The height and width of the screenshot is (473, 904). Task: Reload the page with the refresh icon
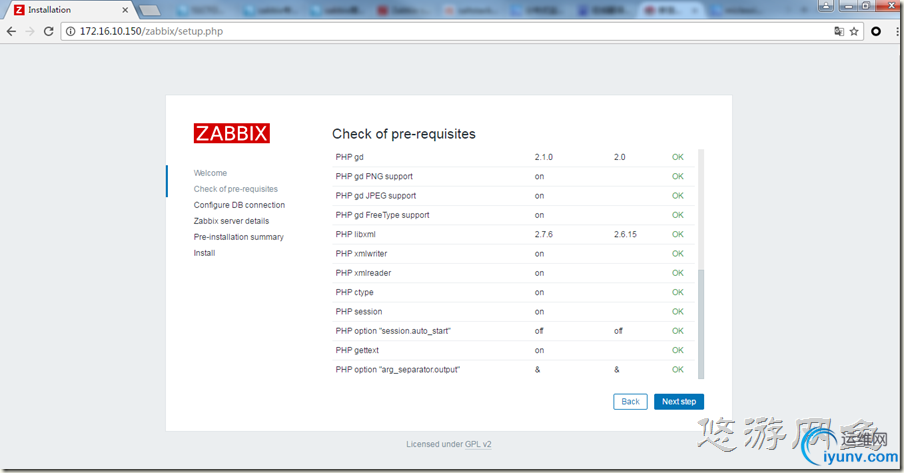pyautogui.click(x=48, y=31)
